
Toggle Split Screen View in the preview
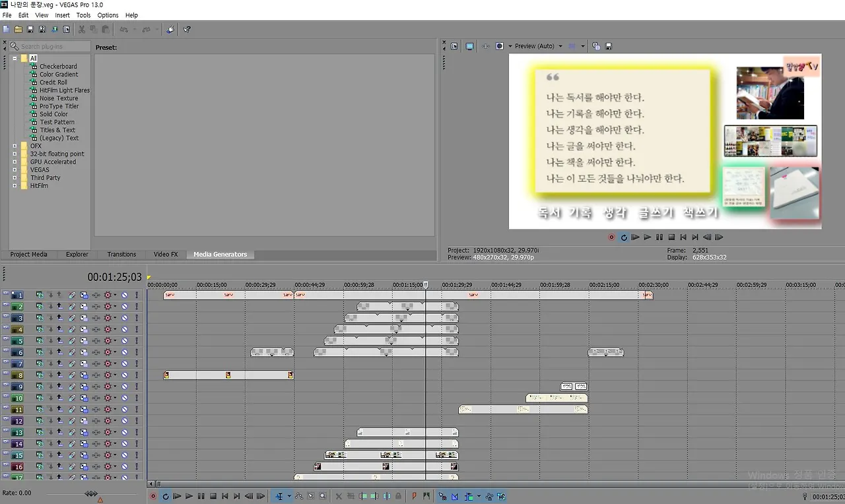(x=500, y=46)
